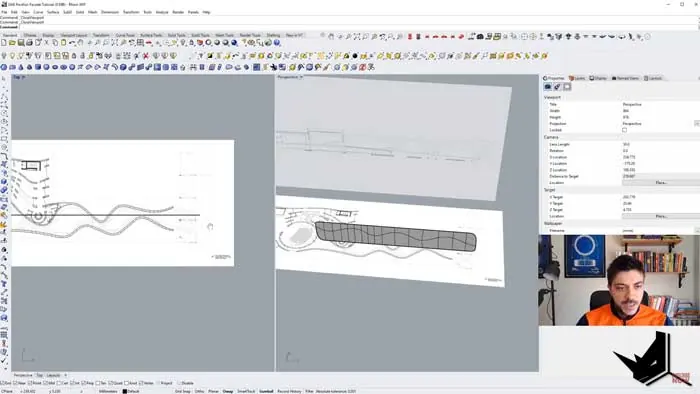700x394 pixels.
Task: Click the Cut scissors icon
Action: [46, 43]
